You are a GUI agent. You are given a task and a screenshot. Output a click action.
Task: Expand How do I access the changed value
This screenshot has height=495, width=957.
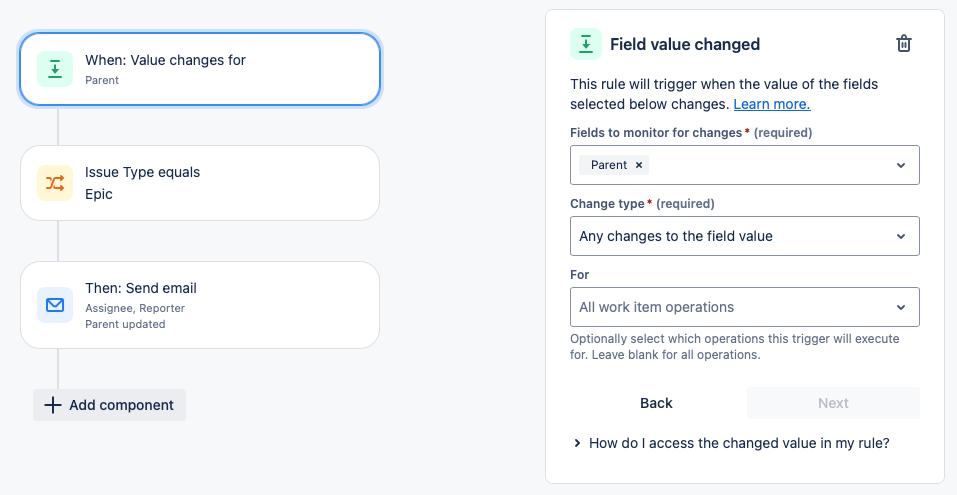[577, 443]
